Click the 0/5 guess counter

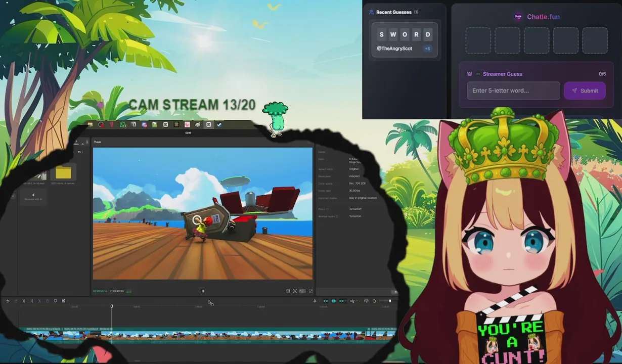(602, 74)
